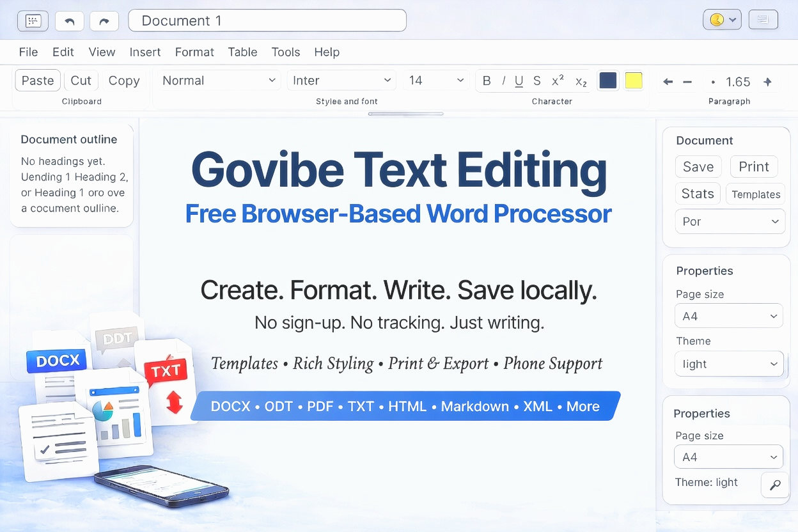The image size is (798, 532).
Task: Expand the Inter font dropdown
Action: (x=341, y=81)
